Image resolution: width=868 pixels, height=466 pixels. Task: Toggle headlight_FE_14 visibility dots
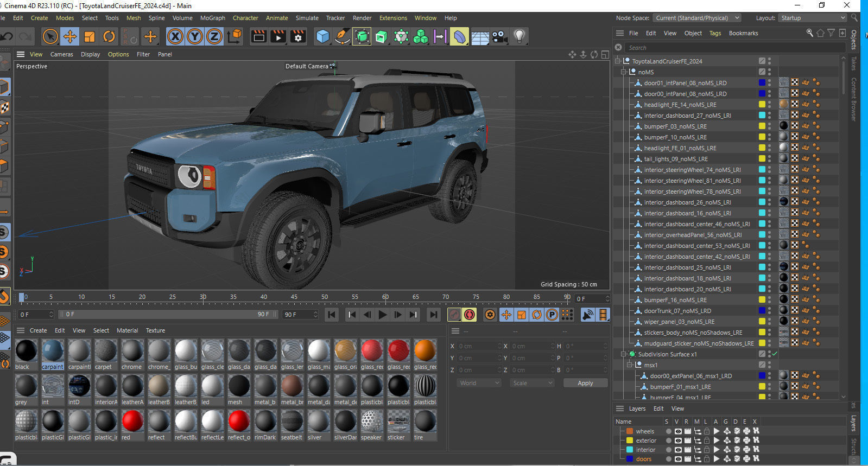pos(769,105)
